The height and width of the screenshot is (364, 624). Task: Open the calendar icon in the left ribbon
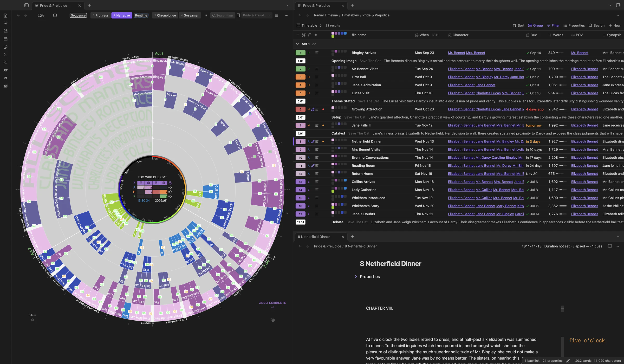tap(5, 39)
